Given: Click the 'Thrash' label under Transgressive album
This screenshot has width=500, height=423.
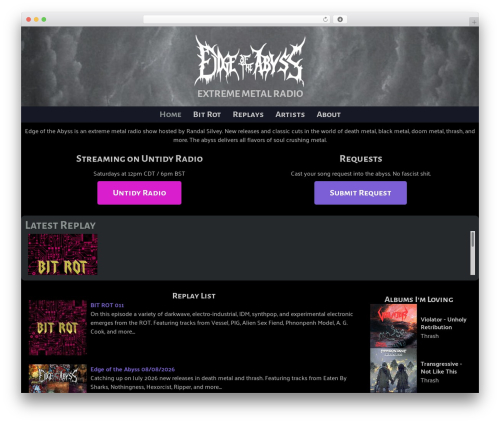Looking at the screenshot, I should pyautogui.click(x=430, y=380).
